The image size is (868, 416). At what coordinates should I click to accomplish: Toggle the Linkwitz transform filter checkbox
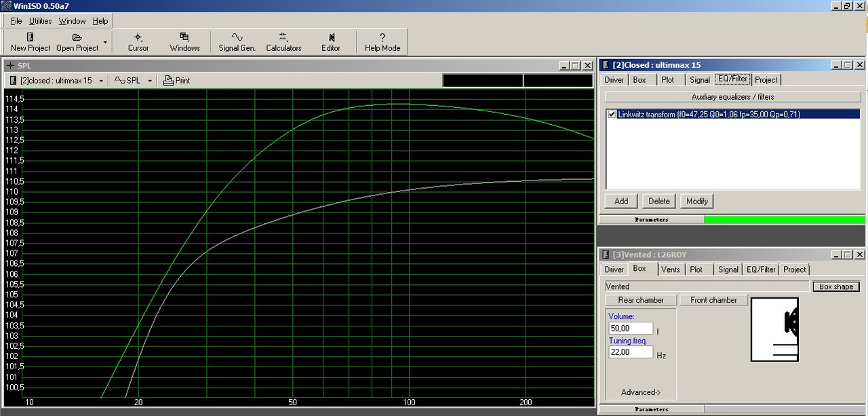click(612, 114)
